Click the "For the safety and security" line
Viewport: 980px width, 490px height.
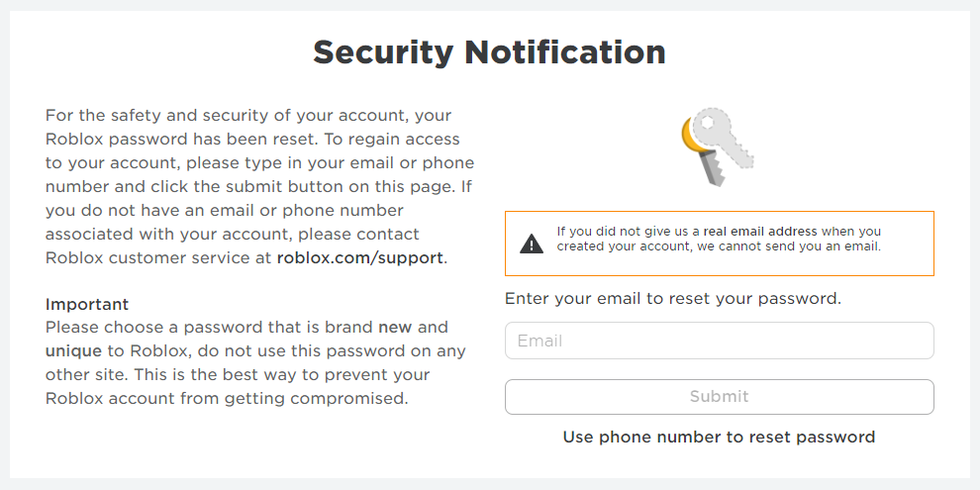point(247,116)
